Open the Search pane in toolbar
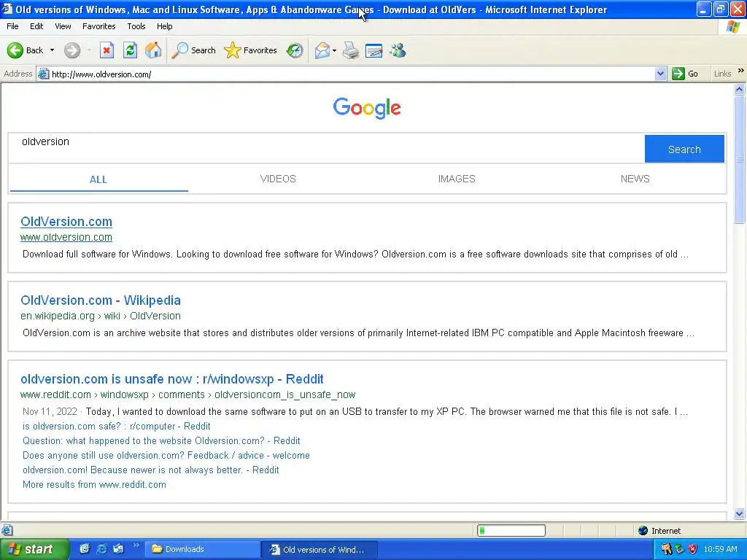The image size is (747, 560). coord(193,50)
